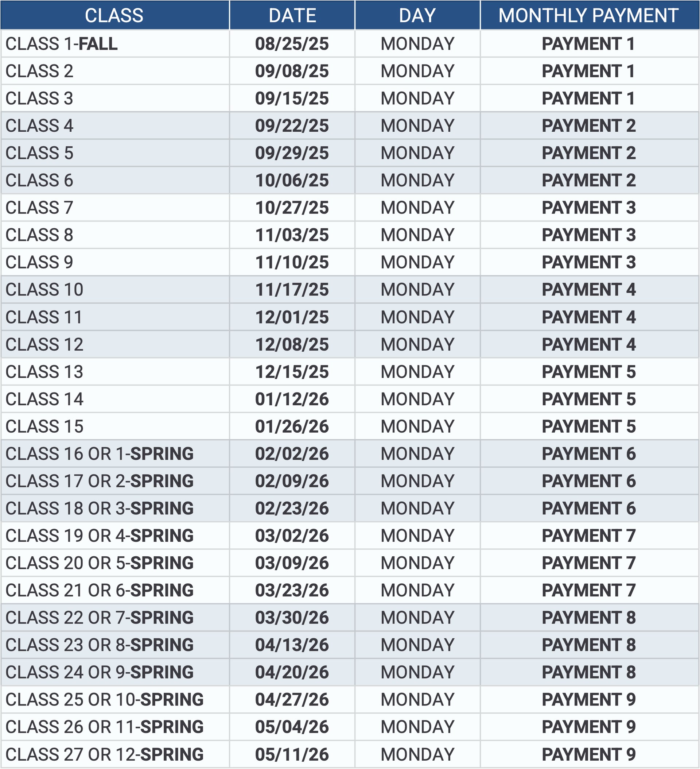Click the MONTHLY PAYMENT column header
This screenshot has width=700, height=769.
tap(588, 16)
